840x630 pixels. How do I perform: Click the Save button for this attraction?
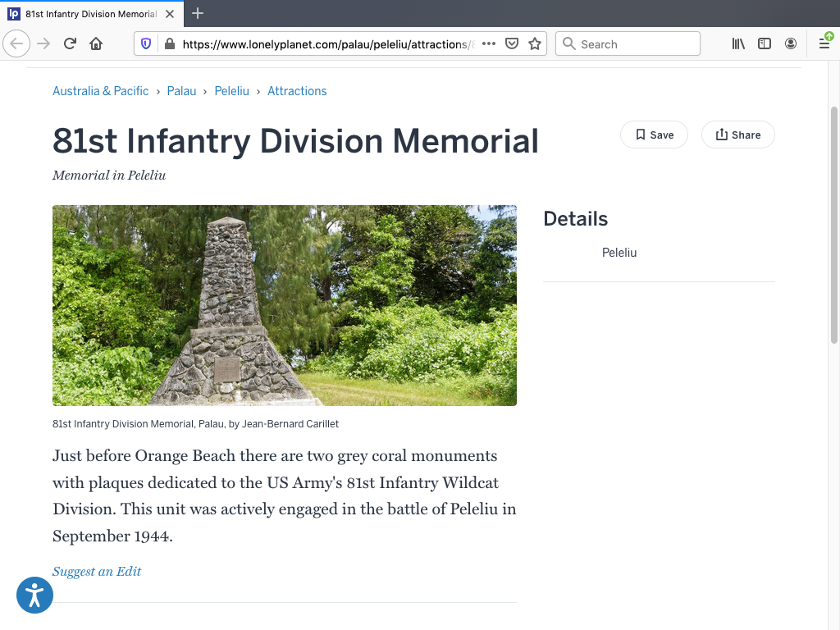pos(654,135)
